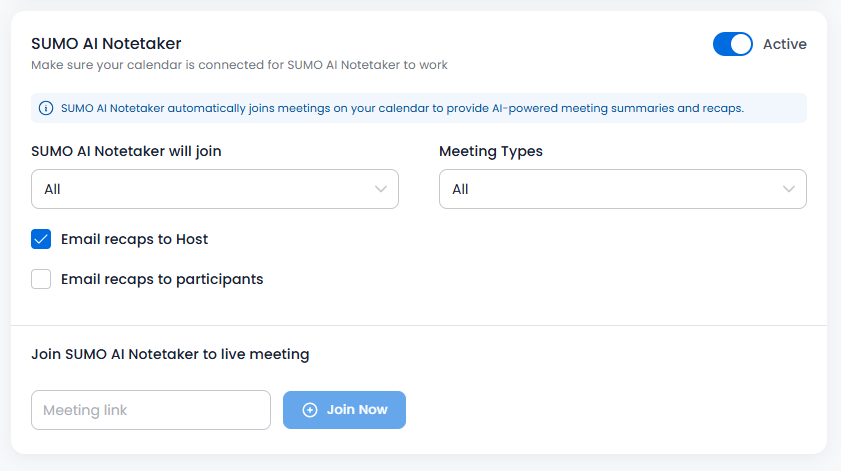Click the SUMO AI Notetaker heading
The width and height of the screenshot is (841, 471).
(x=106, y=43)
